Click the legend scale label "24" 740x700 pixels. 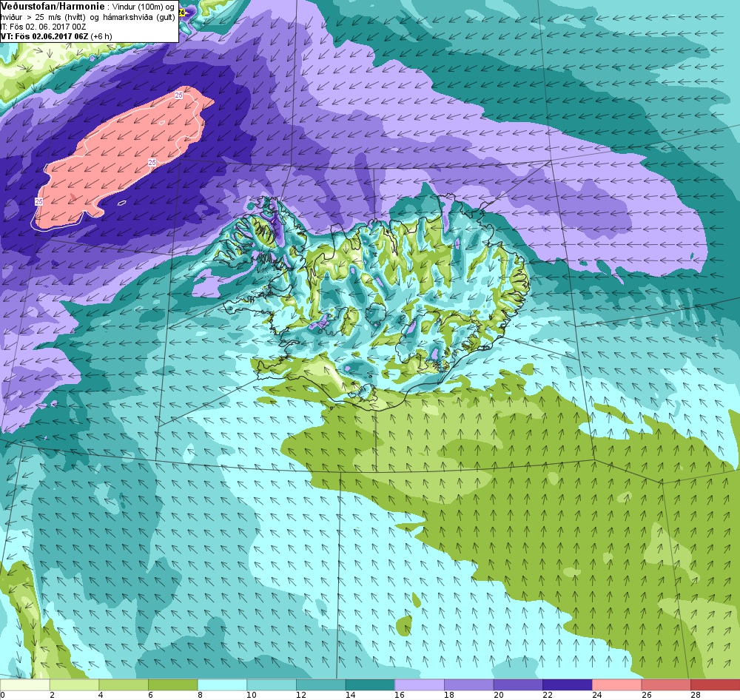coord(596,695)
